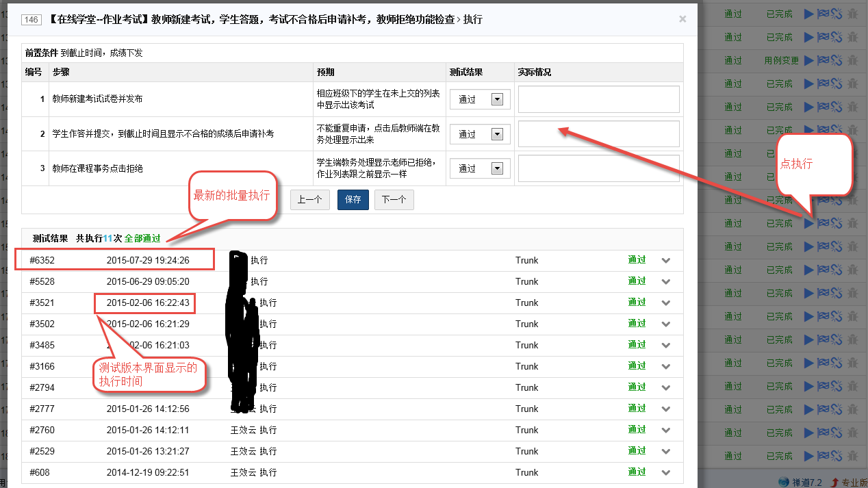
Task: Click the unlink icon in the 用例变更 row
Action: [x=837, y=60]
